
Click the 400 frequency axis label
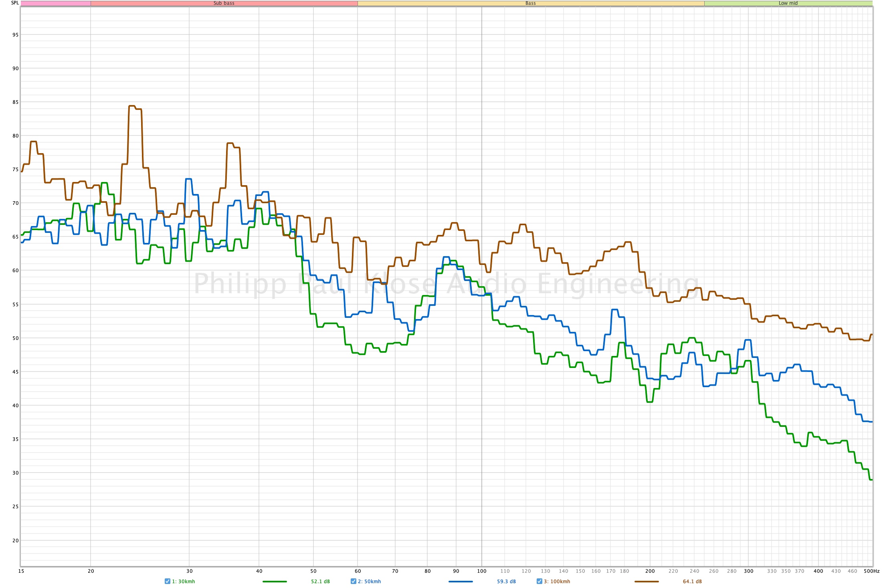818,571
